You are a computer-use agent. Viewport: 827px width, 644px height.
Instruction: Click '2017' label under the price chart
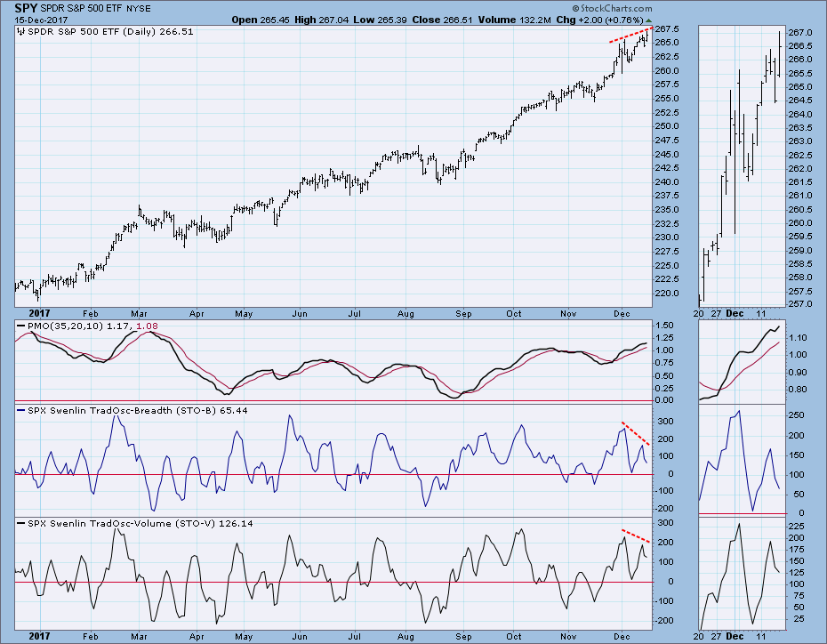39,313
